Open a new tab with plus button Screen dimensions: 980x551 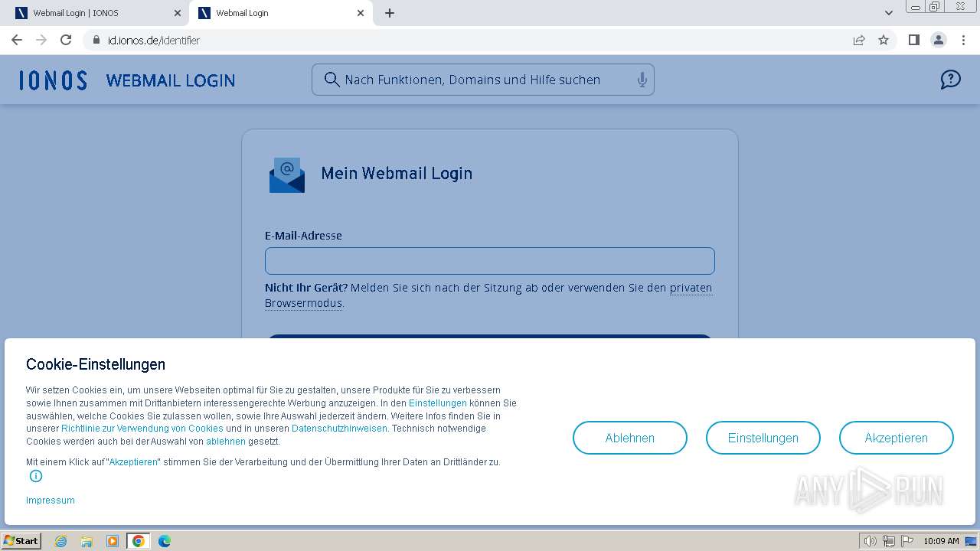pyautogui.click(x=389, y=13)
